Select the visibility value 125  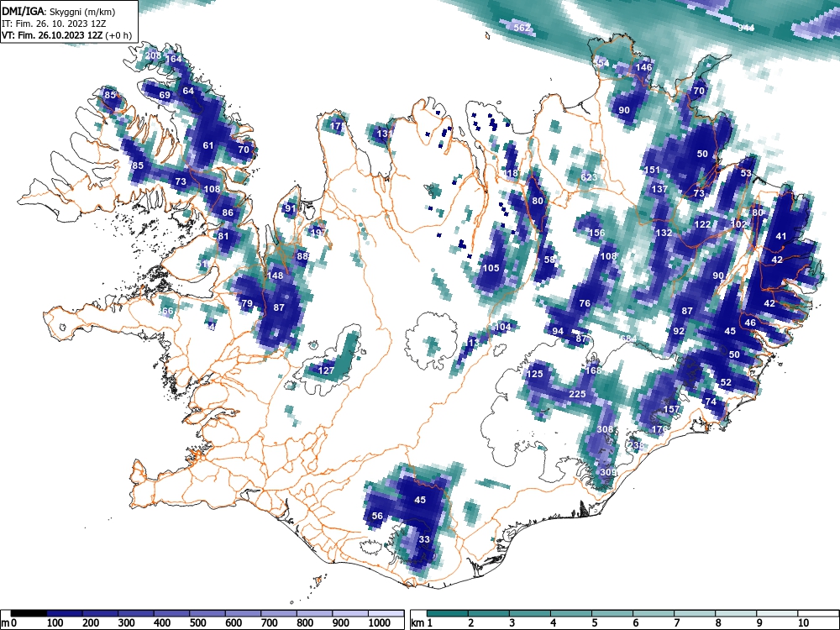(x=534, y=374)
